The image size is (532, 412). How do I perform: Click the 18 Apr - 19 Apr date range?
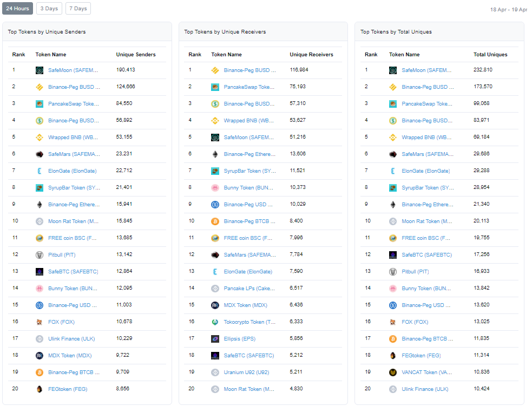point(509,10)
